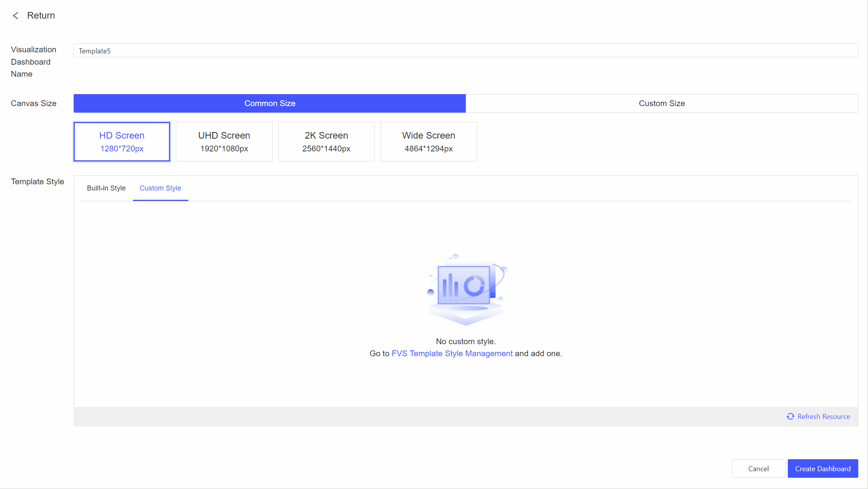This screenshot has height=489, width=868.
Task: Click the empty-state dashboard illustration
Action: 467,290
